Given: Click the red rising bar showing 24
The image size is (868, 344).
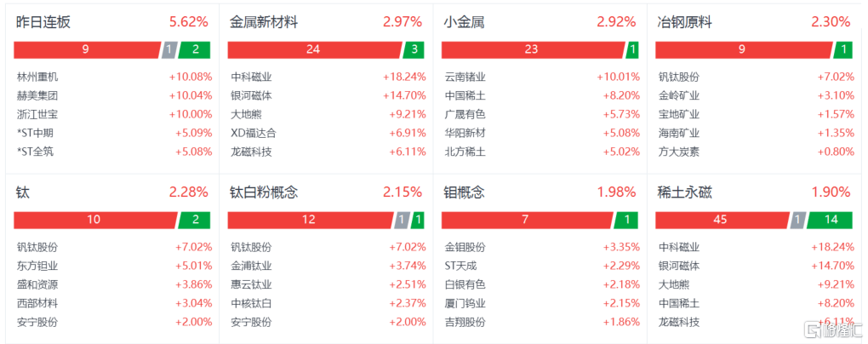Looking at the screenshot, I should (x=314, y=50).
